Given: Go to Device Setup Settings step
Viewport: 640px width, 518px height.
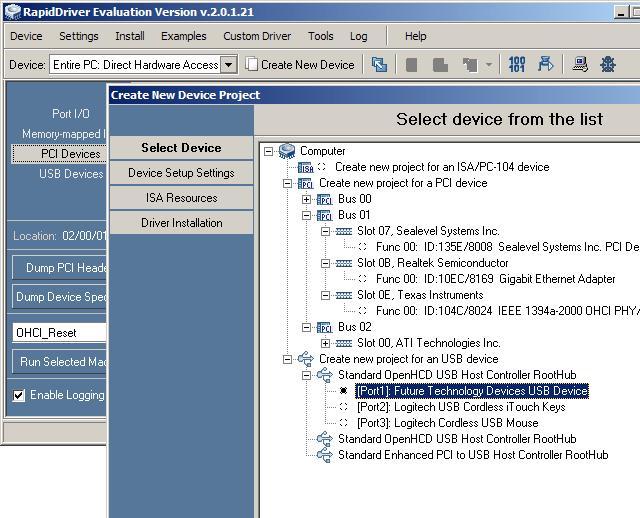Looking at the screenshot, I should coord(181,173).
